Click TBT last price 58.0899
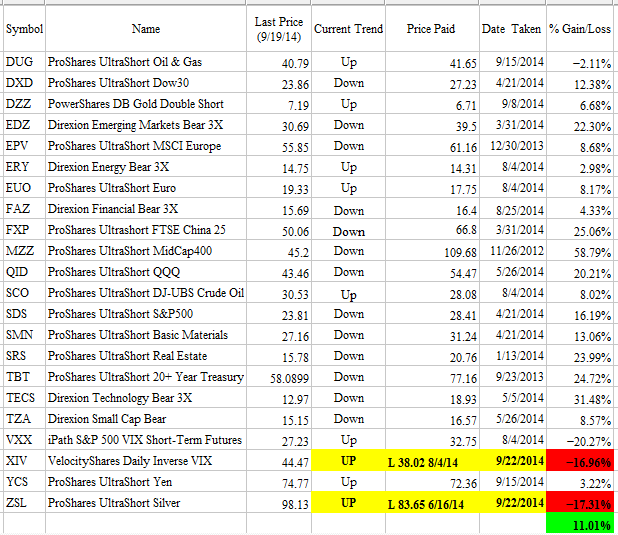The image size is (618, 535). (x=279, y=377)
